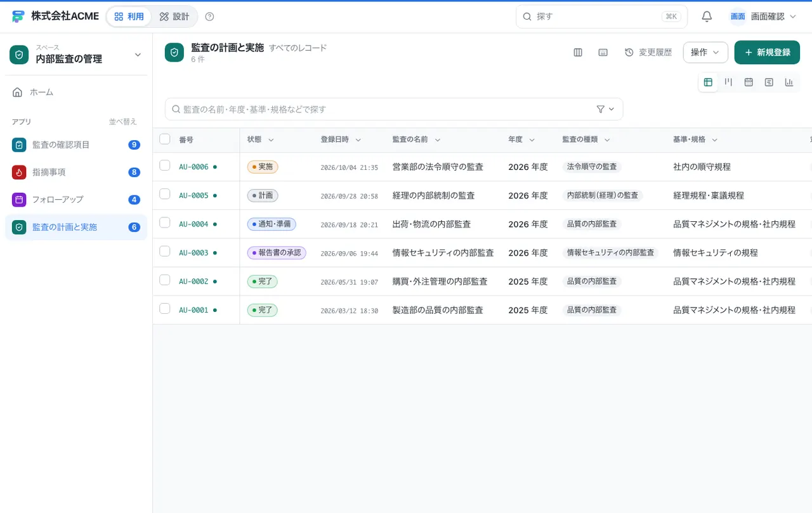Open keyboard shortcuts icon in header
812x513 pixels.
pos(603,53)
